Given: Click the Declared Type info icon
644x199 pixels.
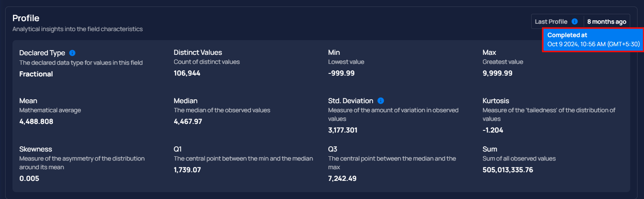Looking at the screenshot, I should 72,53.
